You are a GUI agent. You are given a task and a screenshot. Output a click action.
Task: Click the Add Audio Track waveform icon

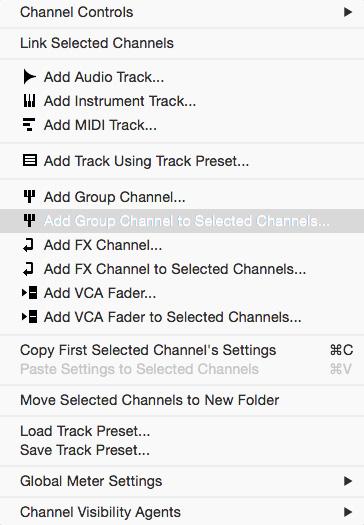point(29,77)
